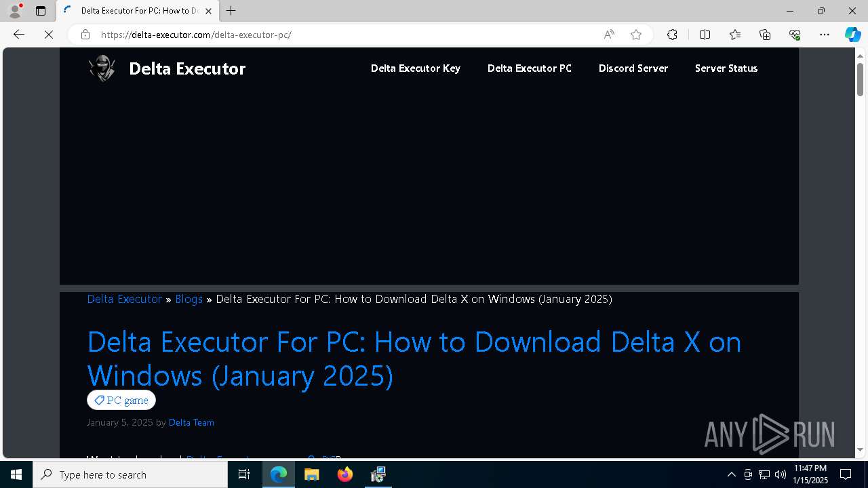The width and height of the screenshot is (868, 488).
Task: Stop loading the page
Action: pyautogui.click(x=49, y=35)
